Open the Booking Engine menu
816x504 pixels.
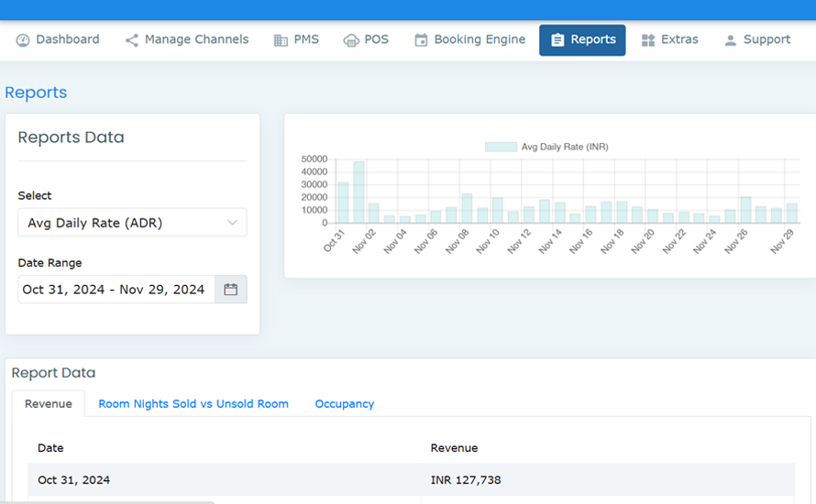(480, 40)
